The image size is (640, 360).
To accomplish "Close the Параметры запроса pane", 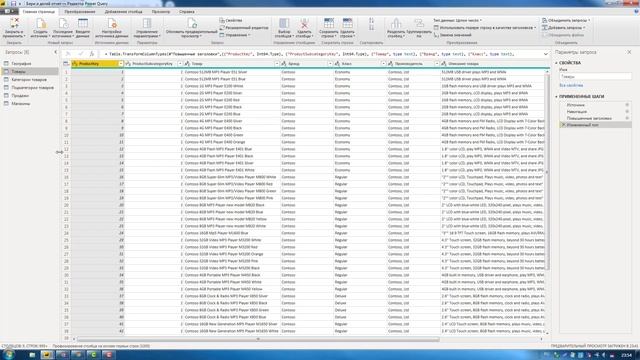I will (629, 52).
